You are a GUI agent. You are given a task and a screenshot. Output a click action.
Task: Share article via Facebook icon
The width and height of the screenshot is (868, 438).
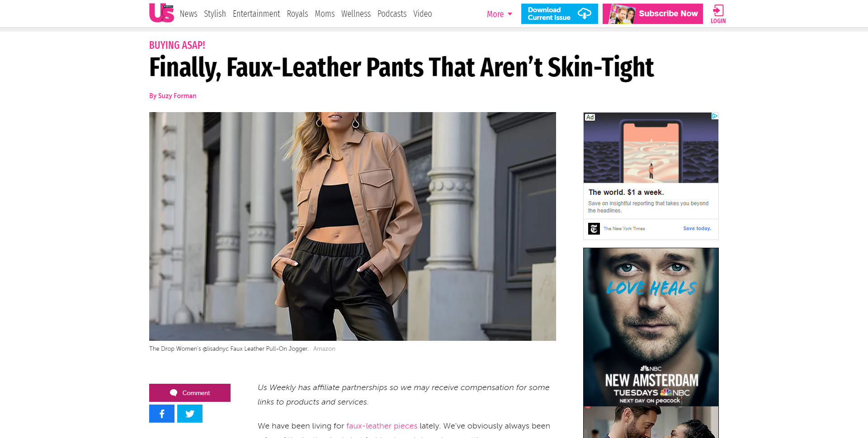coord(162,414)
